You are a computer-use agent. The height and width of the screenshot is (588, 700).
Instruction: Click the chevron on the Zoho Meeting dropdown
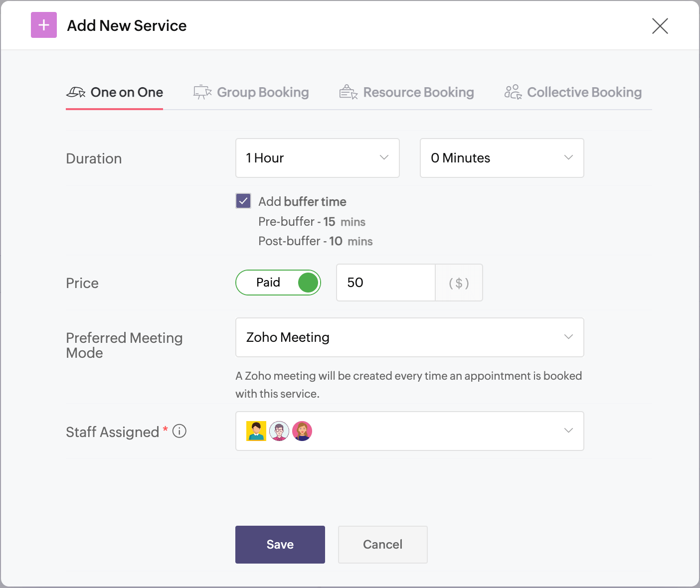pos(568,337)
